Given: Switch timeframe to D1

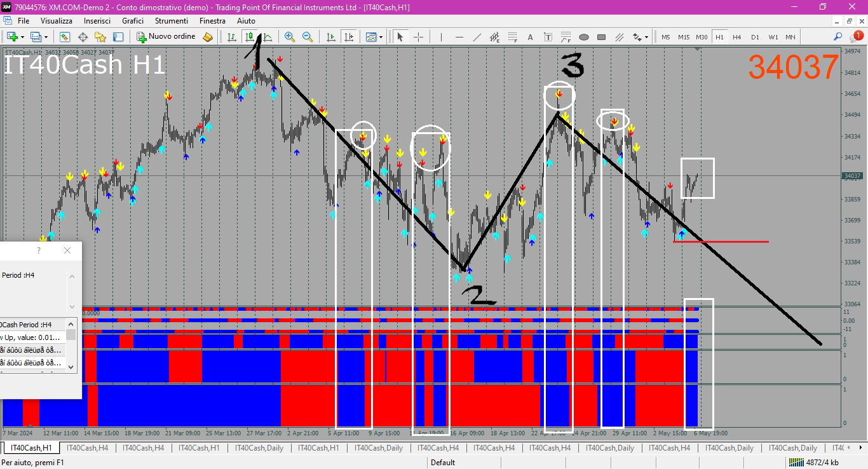Looking at the screenshot, I should point(755,37).
